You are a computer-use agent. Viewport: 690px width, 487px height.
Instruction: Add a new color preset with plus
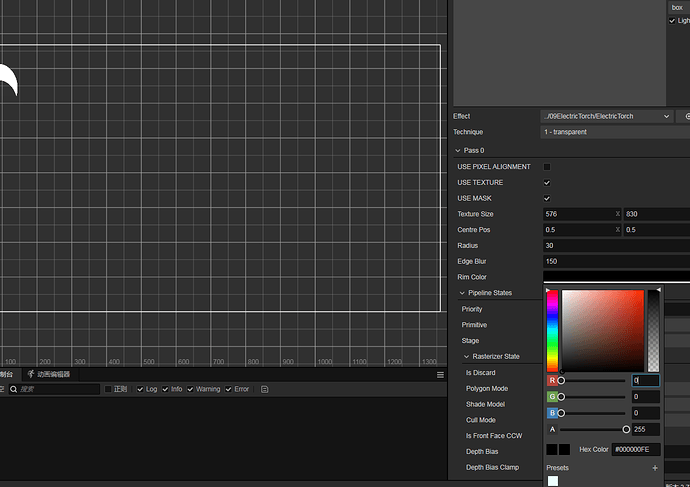655,468
